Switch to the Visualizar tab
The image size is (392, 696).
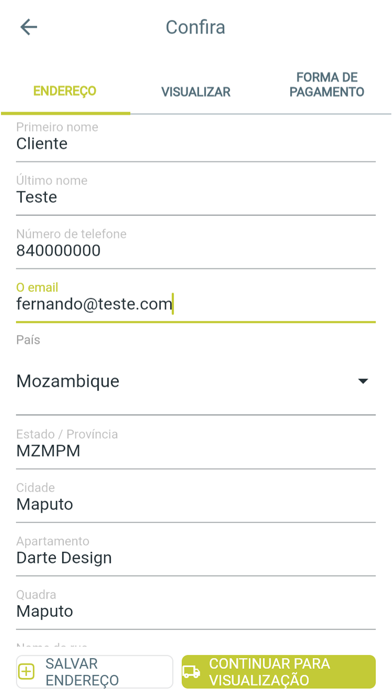[x=196, y=92]
